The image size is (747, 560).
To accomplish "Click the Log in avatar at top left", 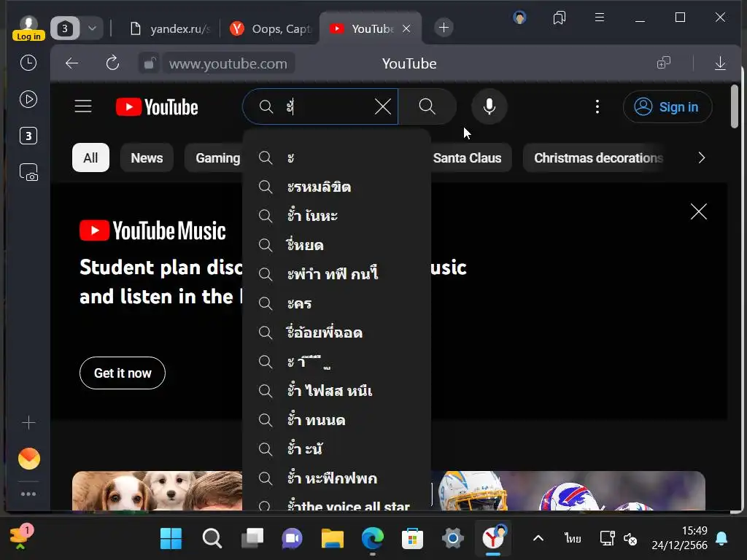I will point(28,28).
